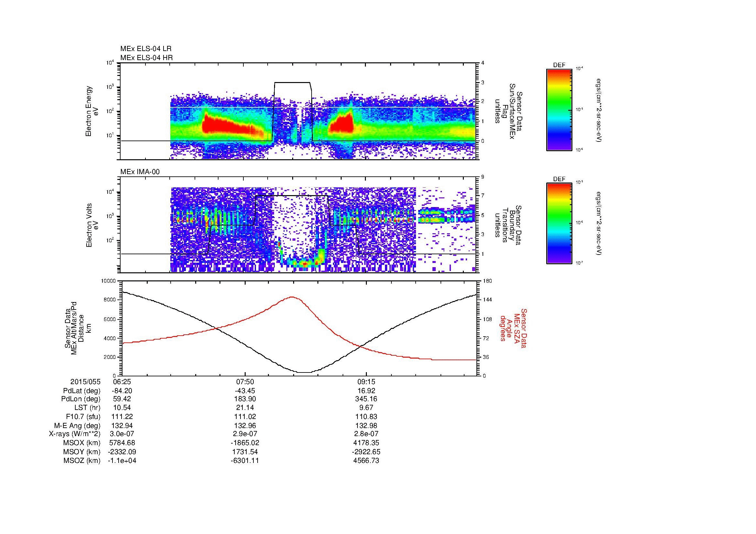Viewport: 756px width, 534px height.
Task: Click the red SZA curve peak
Action: click(292, 297)
